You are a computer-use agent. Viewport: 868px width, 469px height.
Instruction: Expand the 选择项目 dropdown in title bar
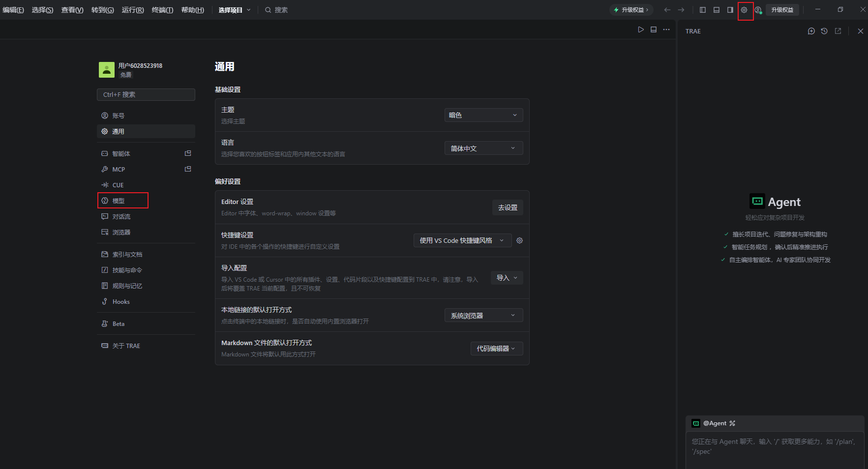point(235,10)
